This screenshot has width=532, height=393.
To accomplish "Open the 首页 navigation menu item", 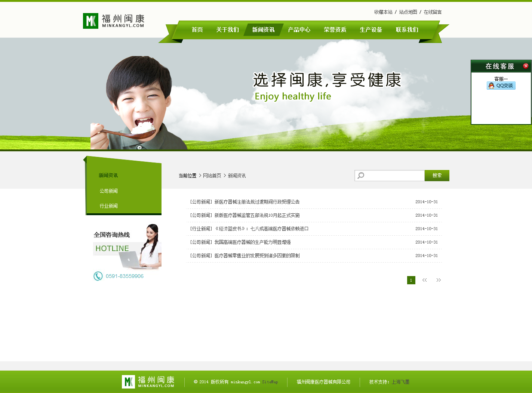I will coord(197,30).
